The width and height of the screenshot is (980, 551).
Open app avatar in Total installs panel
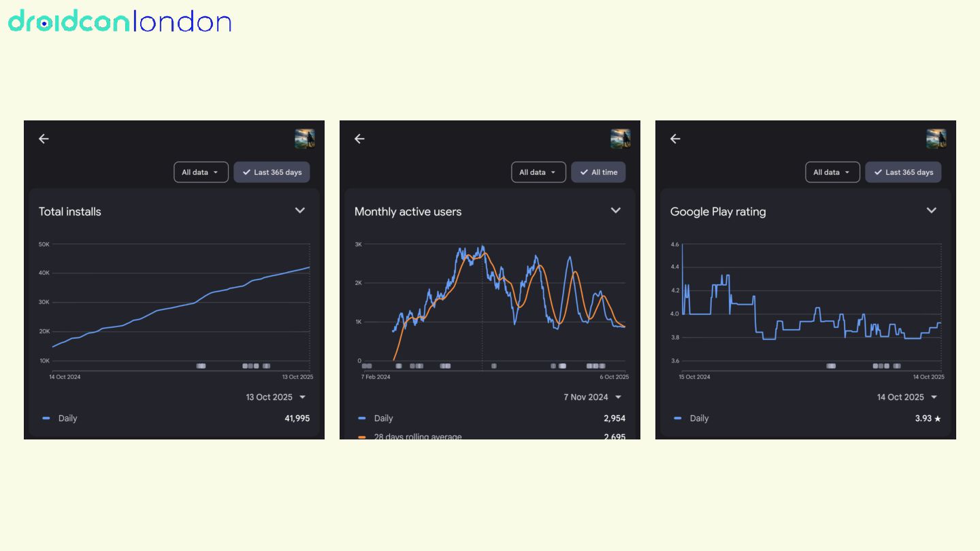304,139
